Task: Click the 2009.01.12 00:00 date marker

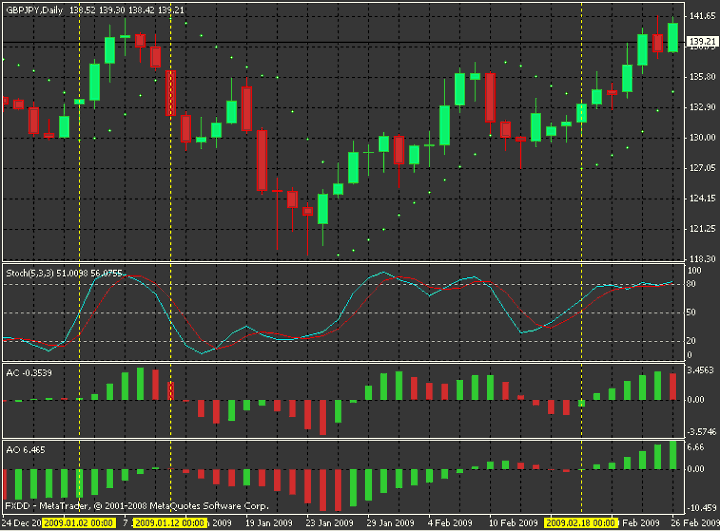Action: coord(171,522)
